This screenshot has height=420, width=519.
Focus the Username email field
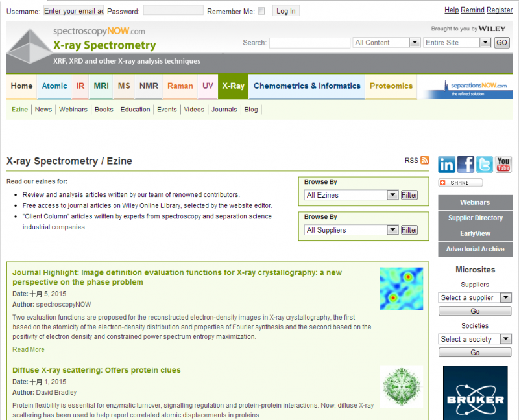tap(74, 10)
